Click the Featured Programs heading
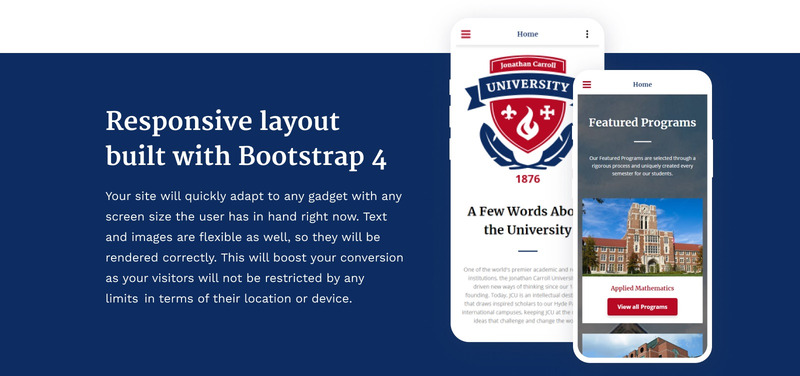 coord(642,122)
